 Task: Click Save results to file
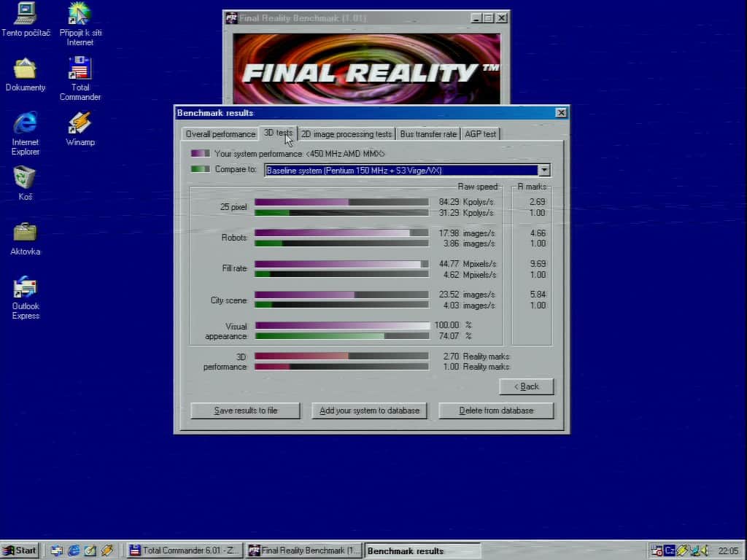[x=245, y=411]
